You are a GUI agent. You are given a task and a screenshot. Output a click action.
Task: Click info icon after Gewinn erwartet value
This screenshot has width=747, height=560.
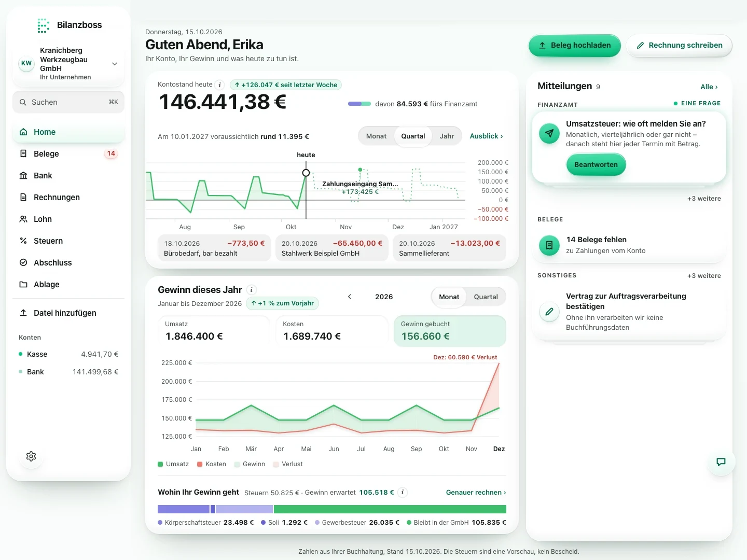[x=403, y=493]
